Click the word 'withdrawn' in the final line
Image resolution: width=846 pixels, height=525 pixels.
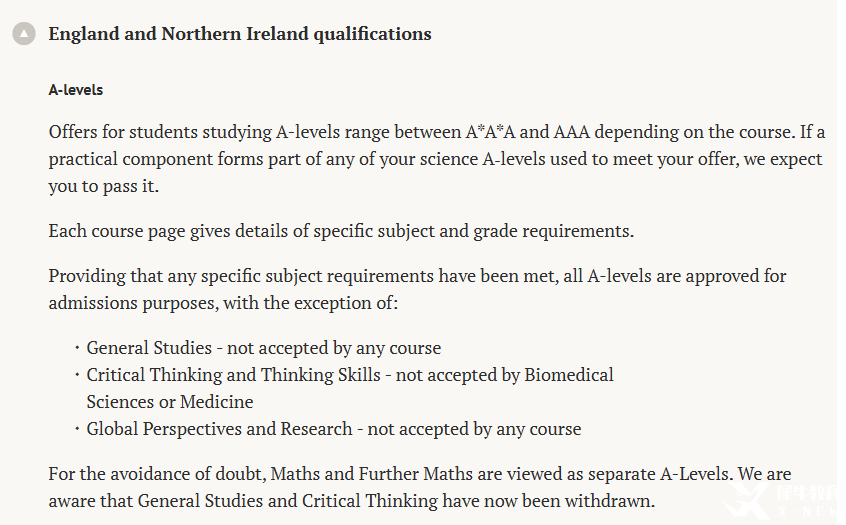pos(609,500)
